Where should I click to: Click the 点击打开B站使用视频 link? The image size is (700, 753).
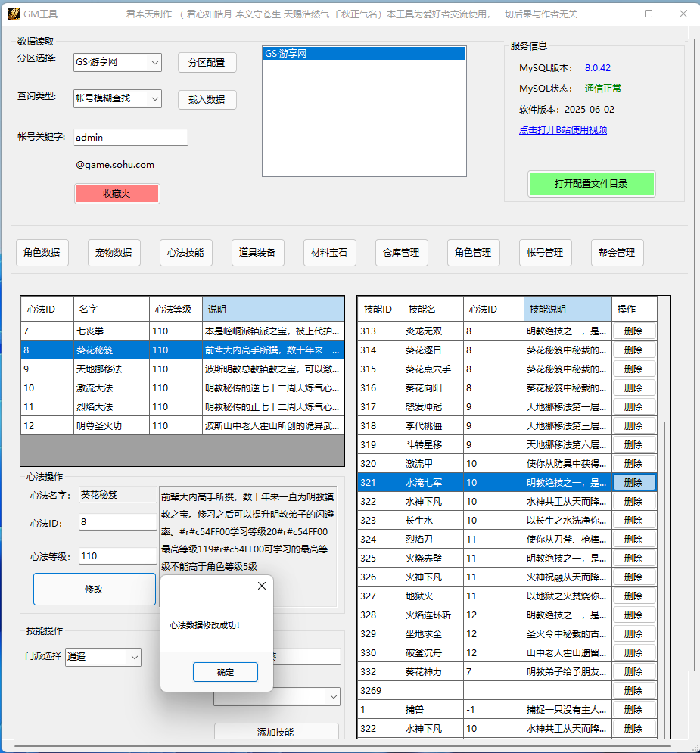tap(562, 129)
